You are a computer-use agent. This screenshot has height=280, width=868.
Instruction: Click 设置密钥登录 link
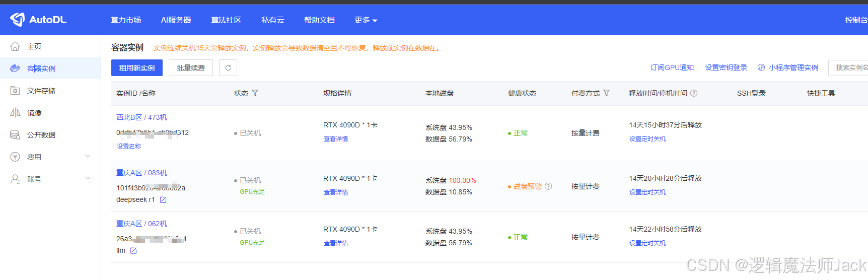[726, 67]
